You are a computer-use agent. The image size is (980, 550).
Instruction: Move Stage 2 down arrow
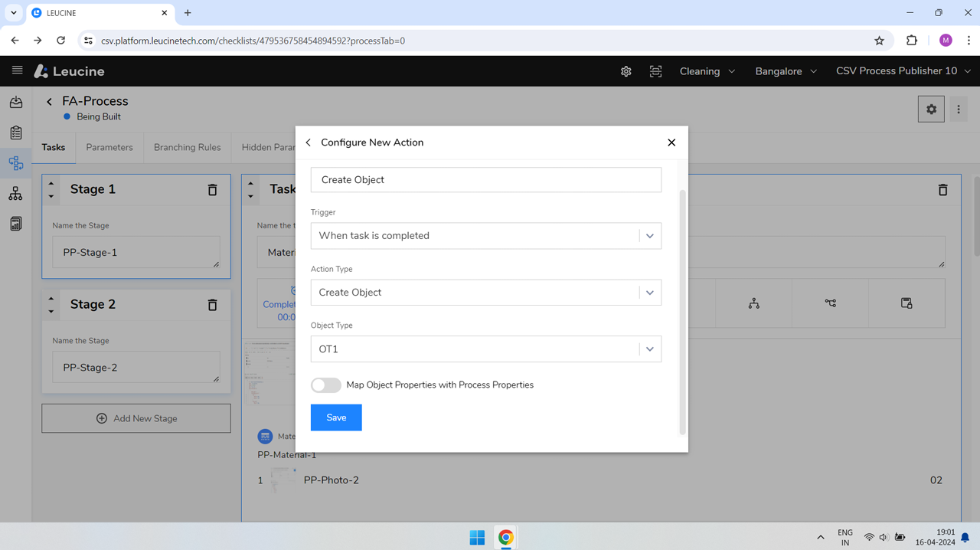click(x=51, y=311)
